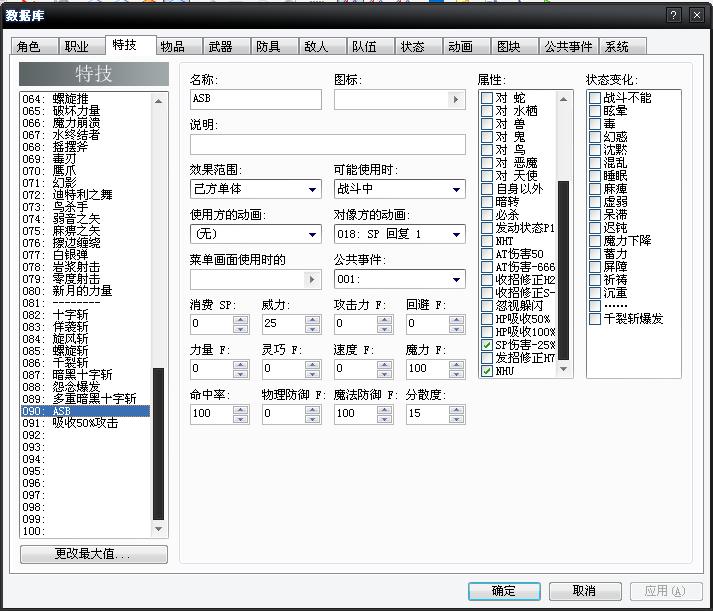The image size is (713, 611).
Task: Open the 效果范围 dropdown
Action: click(256, 189)
